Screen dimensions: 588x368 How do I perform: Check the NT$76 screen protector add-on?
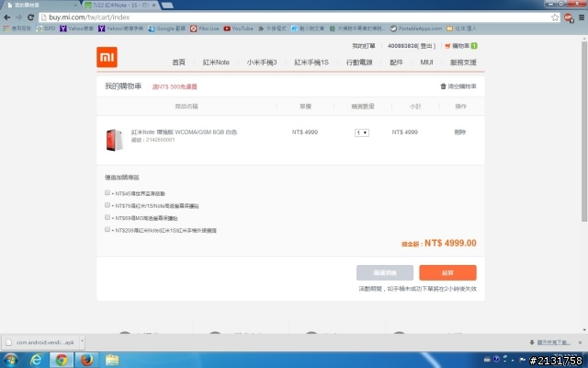tap(107, 205)
